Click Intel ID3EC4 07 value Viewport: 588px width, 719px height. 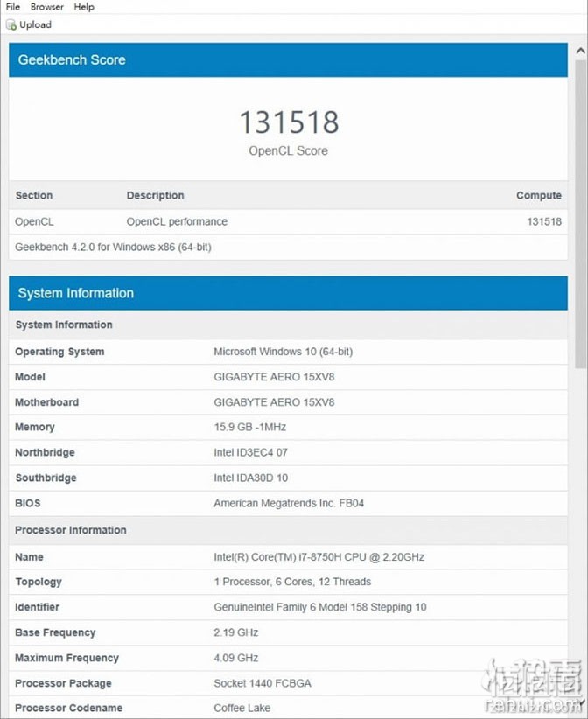pos(250,452)
